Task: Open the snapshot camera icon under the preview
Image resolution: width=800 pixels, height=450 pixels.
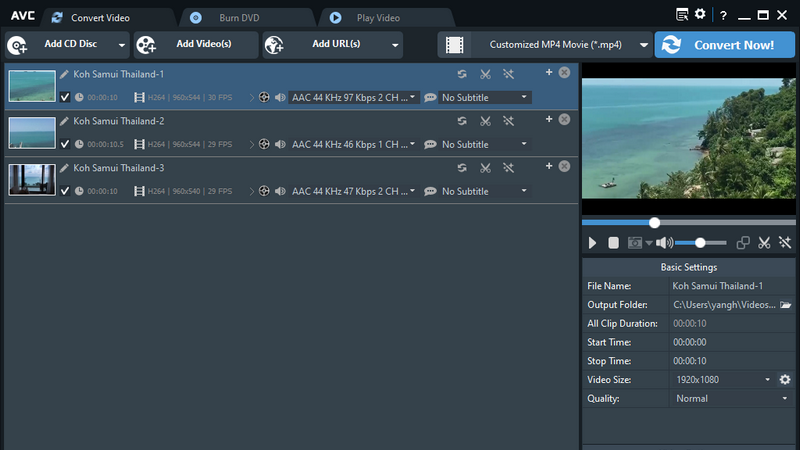Action: tap(635, 243)
